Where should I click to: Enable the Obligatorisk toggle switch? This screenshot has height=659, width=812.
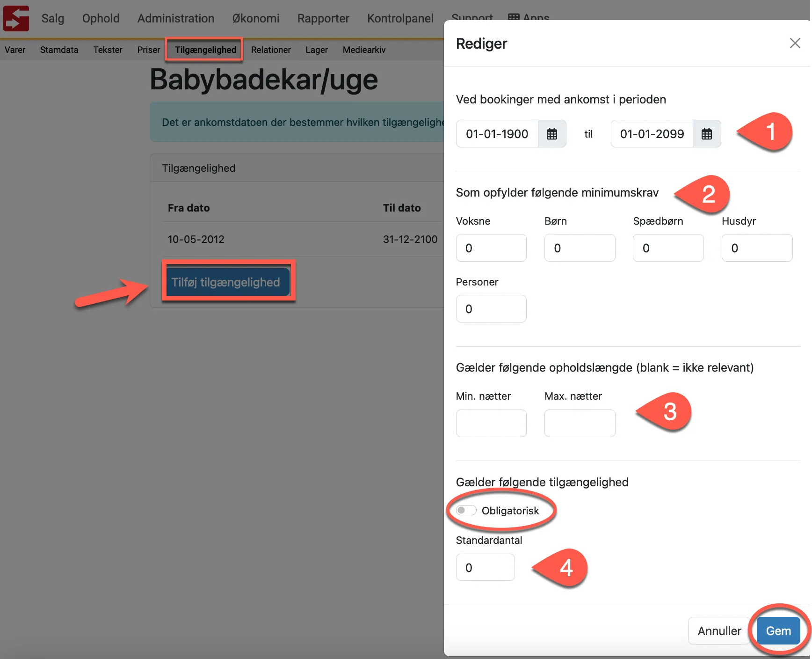465,510
